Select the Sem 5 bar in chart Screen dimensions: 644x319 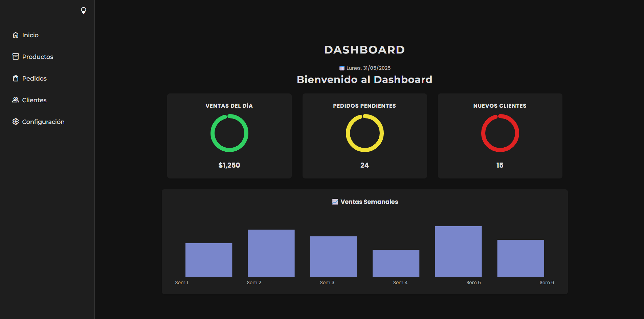pos(458,252)
